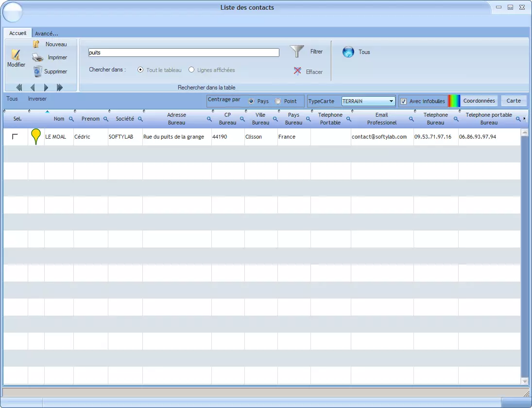
Task: Click the round application orb button
Action: click(13, 12)
